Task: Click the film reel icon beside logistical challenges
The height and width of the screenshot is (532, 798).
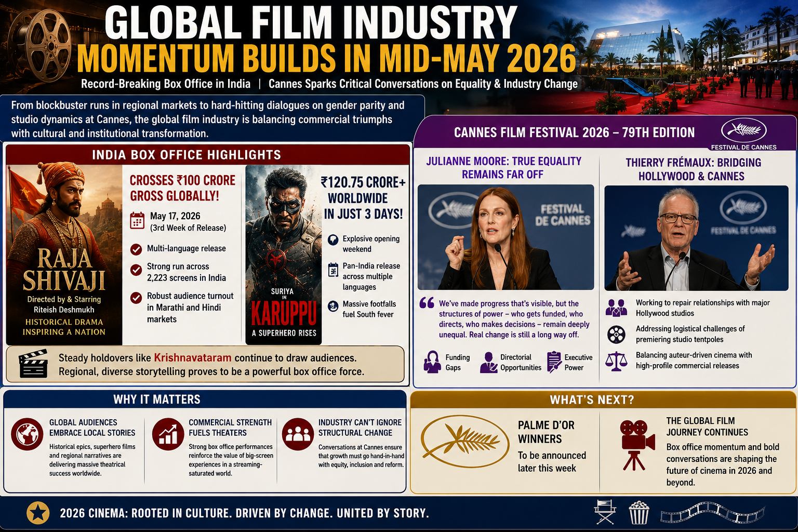Action: (616, 334)
